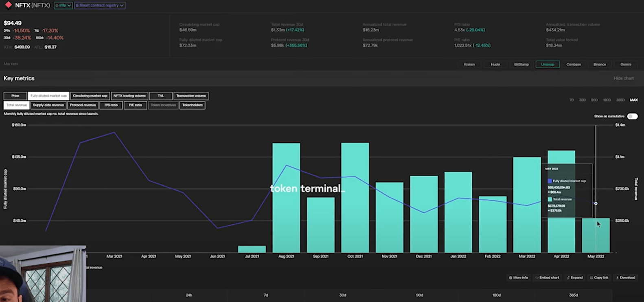This screenshot has height=302, width=644.
Task: Open More info for the chart
Action: pos(518,278)
